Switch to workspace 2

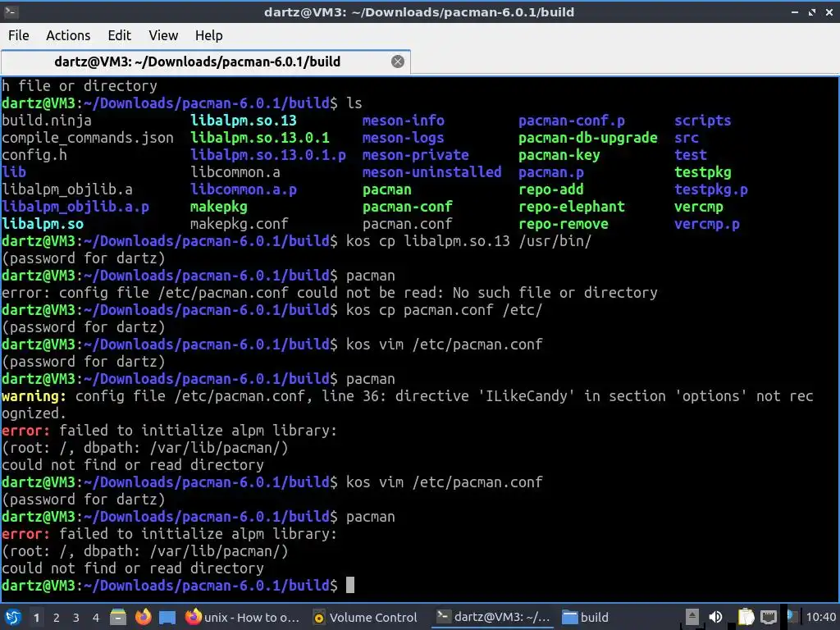[57, 618]
